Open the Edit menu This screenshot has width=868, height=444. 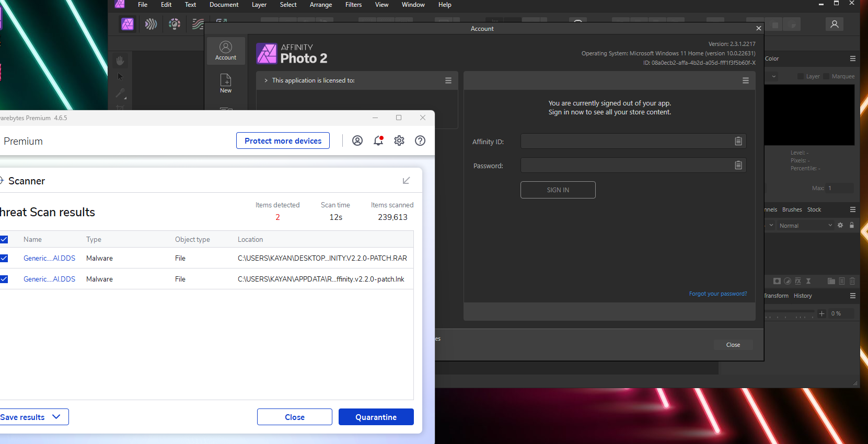(166, 5)
